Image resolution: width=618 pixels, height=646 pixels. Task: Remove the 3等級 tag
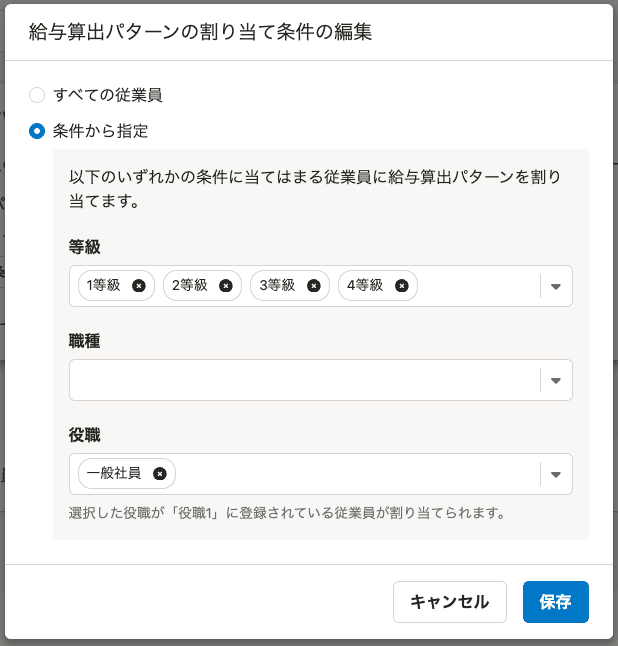pos(313,285)
